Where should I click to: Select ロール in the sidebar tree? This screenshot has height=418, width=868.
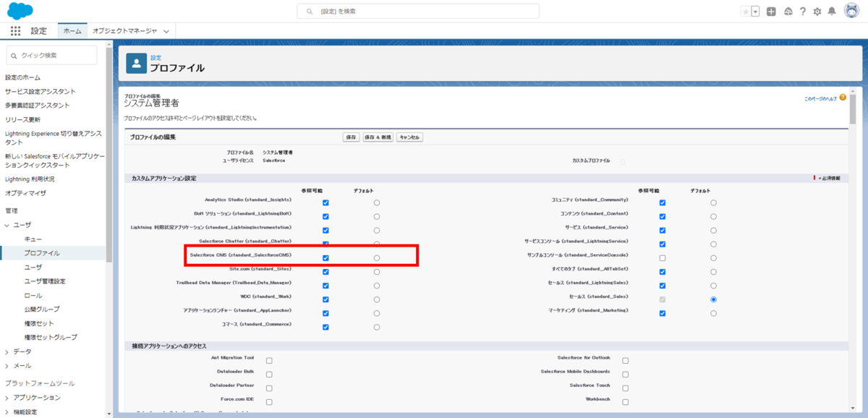[x=33, y=295]
